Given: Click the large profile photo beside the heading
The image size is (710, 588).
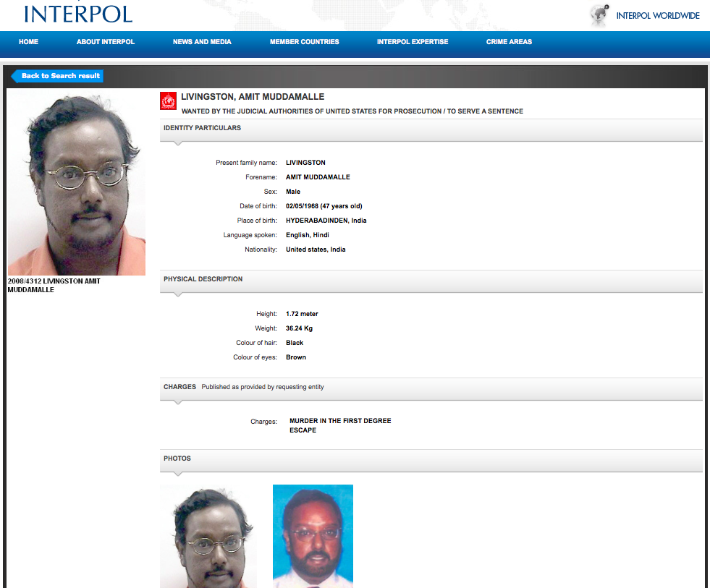Looking at the screenshot, I should 77,182.
